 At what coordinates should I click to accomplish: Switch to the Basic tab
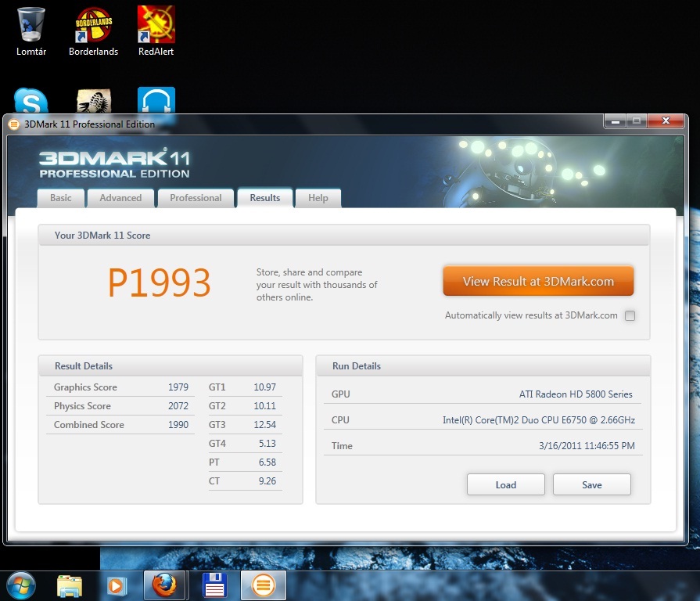coord(61,198)
